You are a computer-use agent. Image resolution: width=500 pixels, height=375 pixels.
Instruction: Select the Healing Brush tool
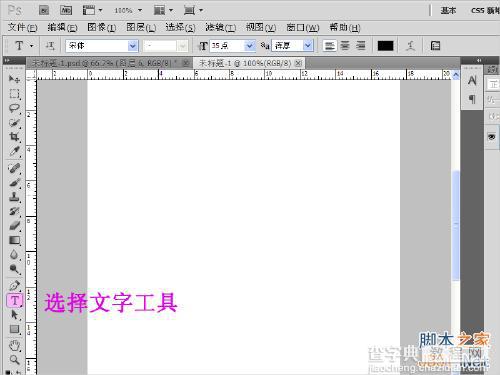tap(14, 168)
